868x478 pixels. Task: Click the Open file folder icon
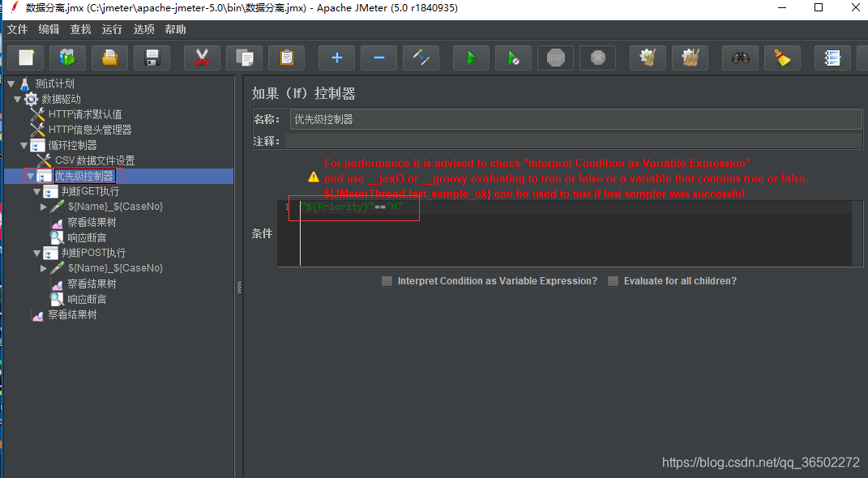[109, 58]
